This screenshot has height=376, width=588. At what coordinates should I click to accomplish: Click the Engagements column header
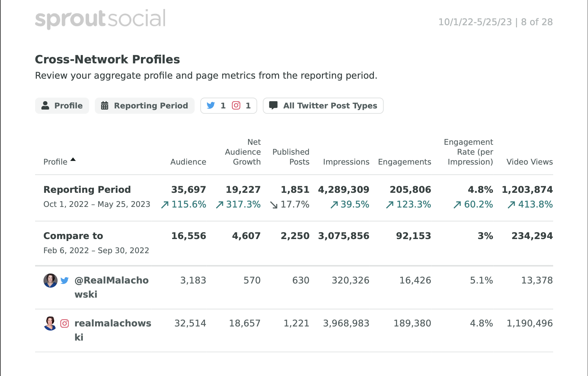click(x=405, y=162)
